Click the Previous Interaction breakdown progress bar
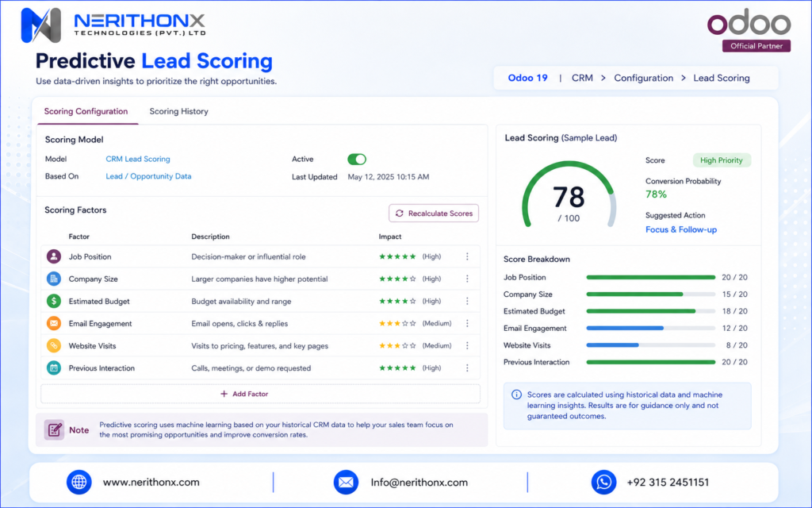Image resolution: width=812 pixels, height=508 pixels. click(650, 362)
